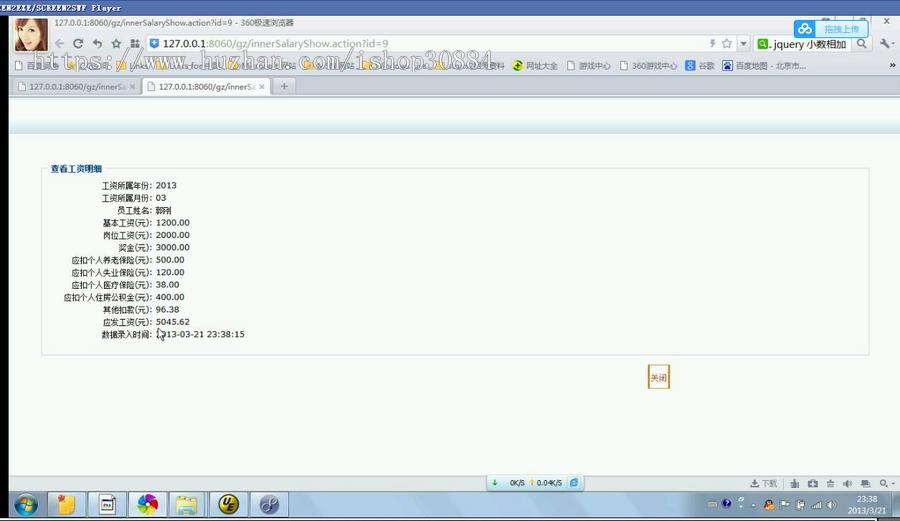Click the basic salary value 1200.00
Screen dimensions: 900x521
[x=173, y=223]
